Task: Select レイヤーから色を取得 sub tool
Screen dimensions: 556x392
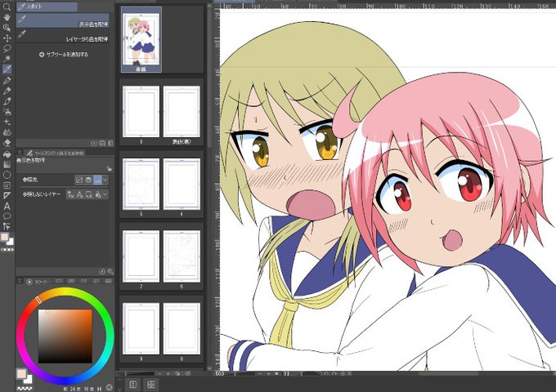Action: pos(62,35)
